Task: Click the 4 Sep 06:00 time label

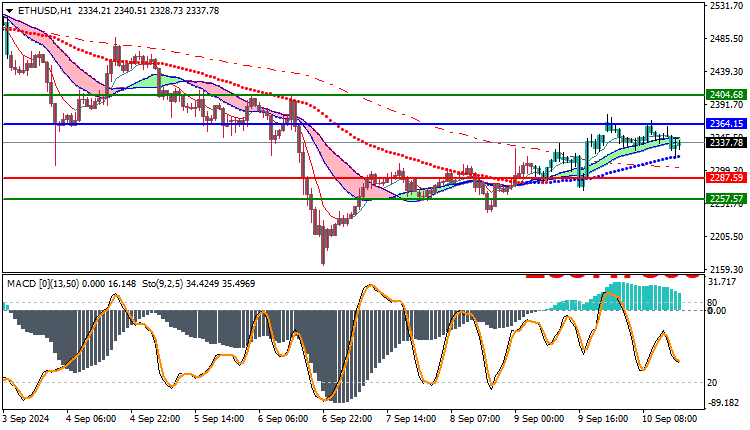Action: coord(91,419)
